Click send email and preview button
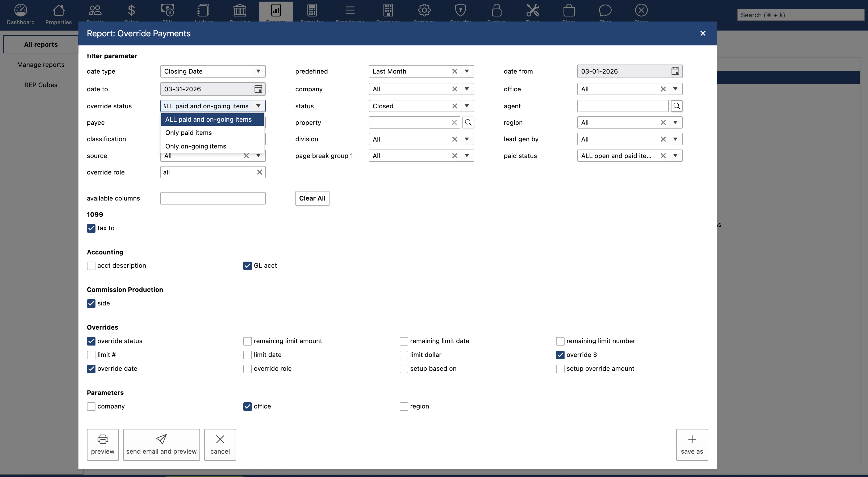 pyautogui.click(x=161, y=444)
